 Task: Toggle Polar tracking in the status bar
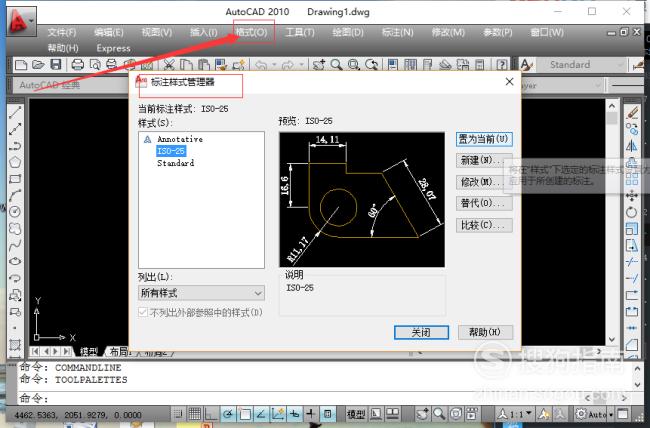[x=228, y=413]
